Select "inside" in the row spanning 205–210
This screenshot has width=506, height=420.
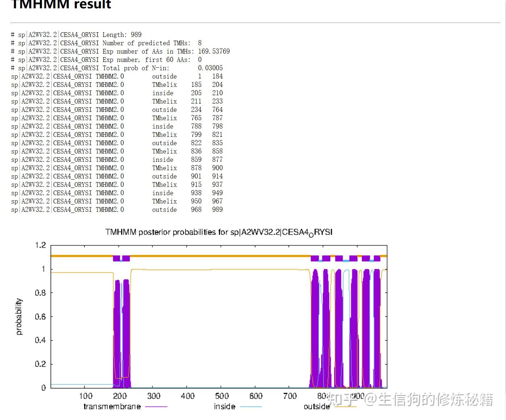[x=163, y=93]
